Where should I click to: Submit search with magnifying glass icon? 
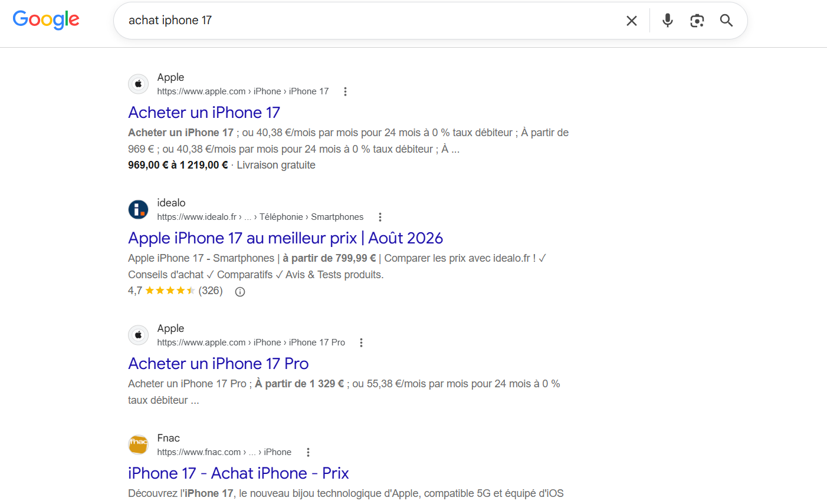tap(727, 21)
